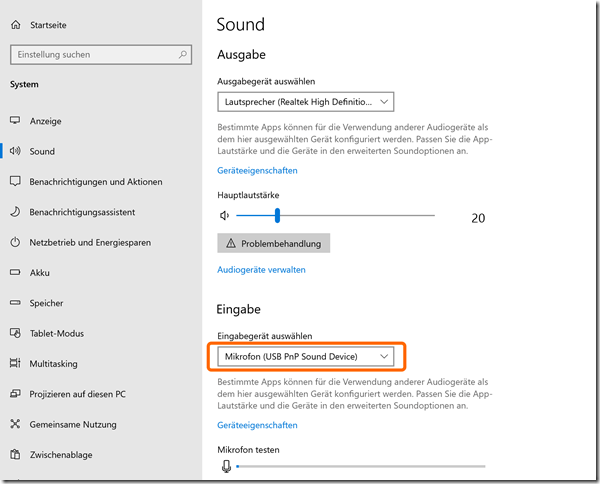Screen dimensions: 600x484
Task: Open input Geräteeigenschaften link under Eingabe
Action: click(257, 425)
